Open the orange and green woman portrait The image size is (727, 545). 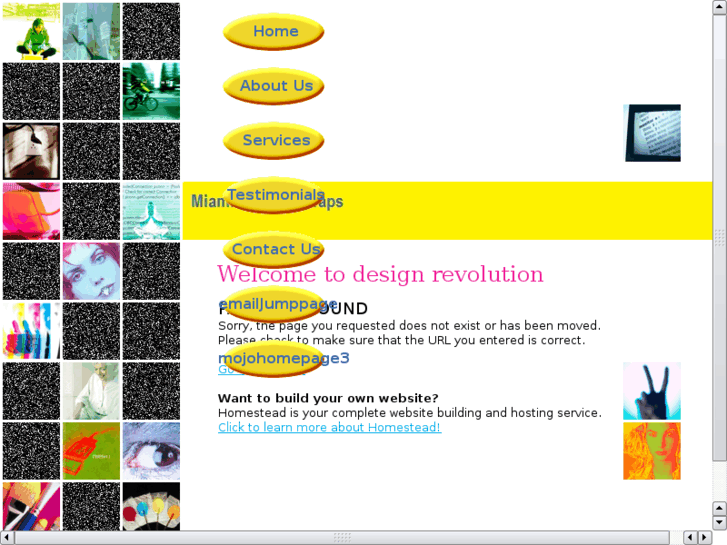[x=652, y=451]
